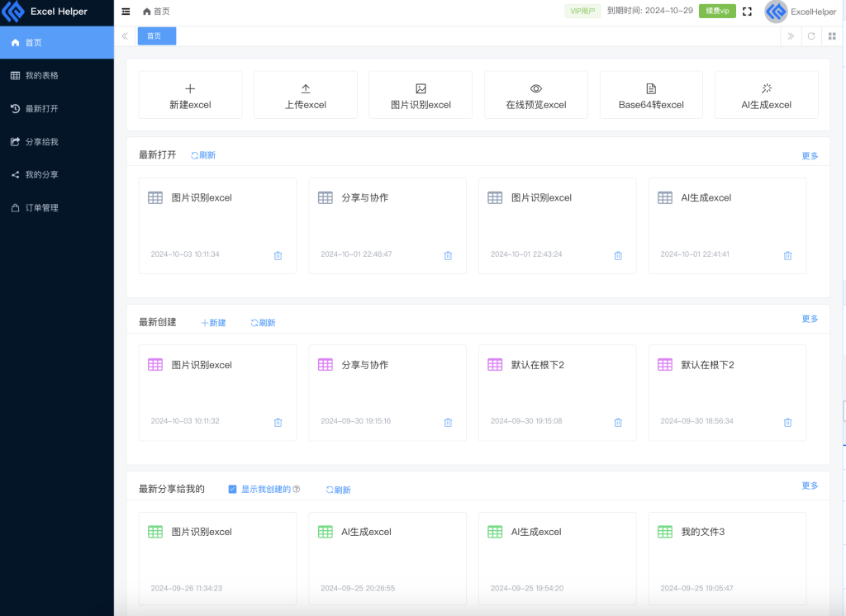Click the 首页 breadcrumb in header
846x616 pixels.
click(156, 12)
